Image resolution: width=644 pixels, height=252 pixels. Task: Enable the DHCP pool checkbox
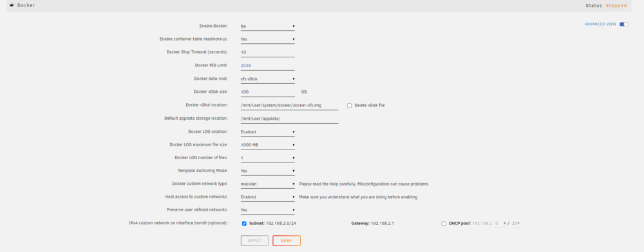click(x=443, y=224)
